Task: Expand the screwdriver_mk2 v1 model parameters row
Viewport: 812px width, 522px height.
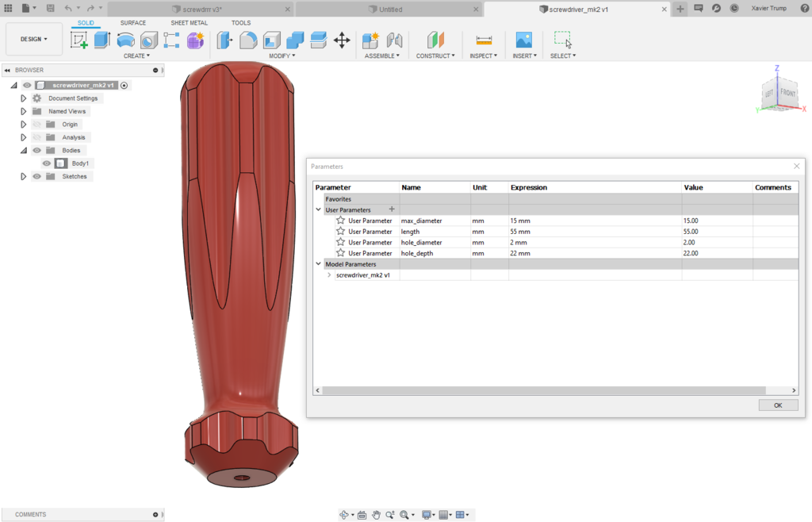Action: click(329, 275)
